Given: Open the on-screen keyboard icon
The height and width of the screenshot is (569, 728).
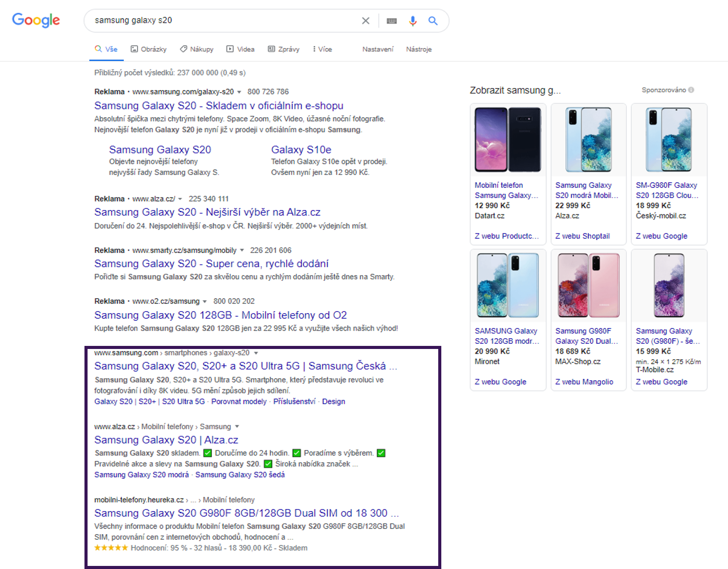Looking at the screenshot, I should (x=392, y=20).
